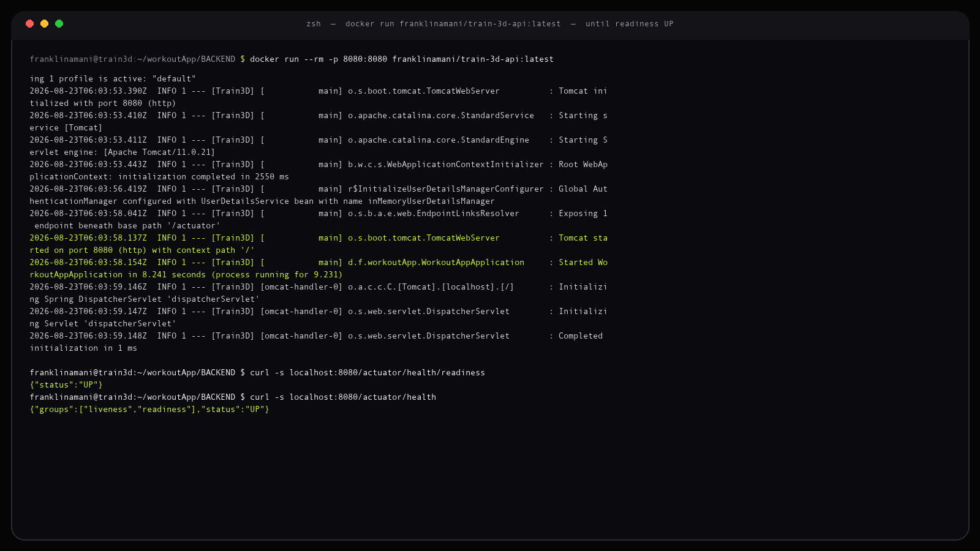Click 'tialized with port 8080 (http)' line

[x=103, y=103]
